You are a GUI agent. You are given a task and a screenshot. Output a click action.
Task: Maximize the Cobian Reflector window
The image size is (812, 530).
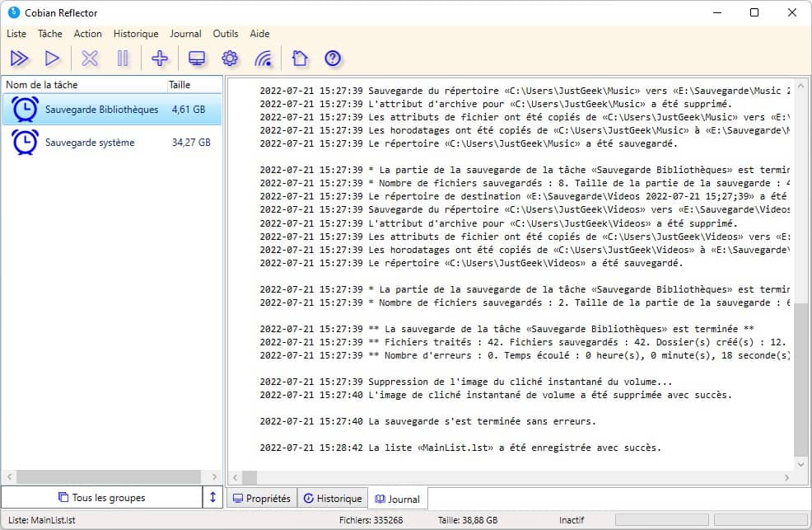coord(754,12)
